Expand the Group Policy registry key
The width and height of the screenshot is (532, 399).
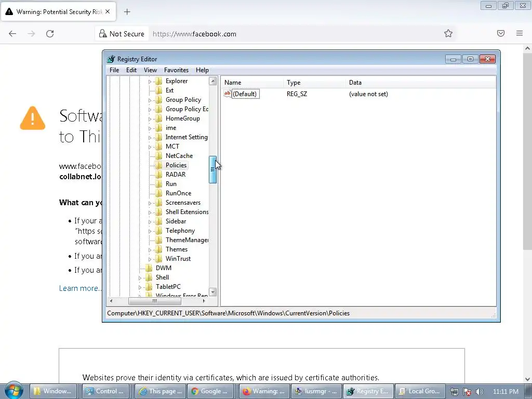tap(150, 100)
